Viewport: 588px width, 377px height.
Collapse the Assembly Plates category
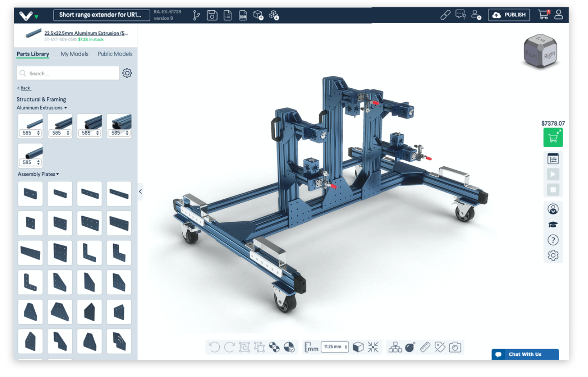click(x=38, y=174)
